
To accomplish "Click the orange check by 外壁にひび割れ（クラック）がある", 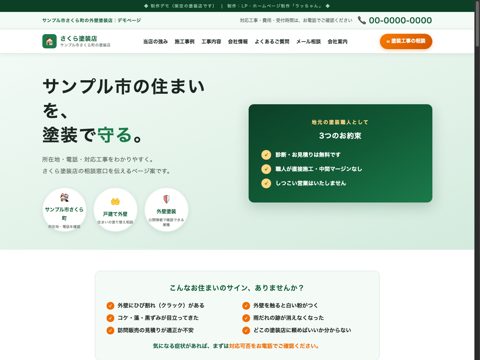I will point(110,306).
